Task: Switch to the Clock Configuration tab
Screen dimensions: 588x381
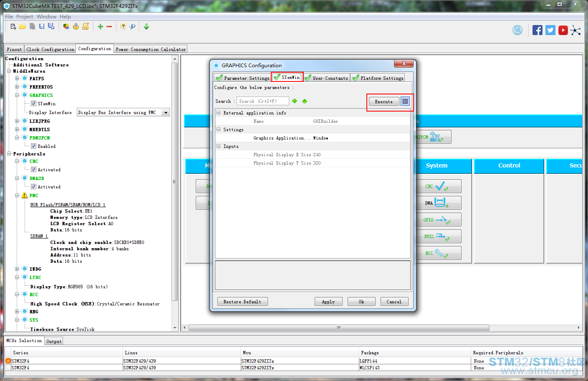Action: (x=50, y=49)
